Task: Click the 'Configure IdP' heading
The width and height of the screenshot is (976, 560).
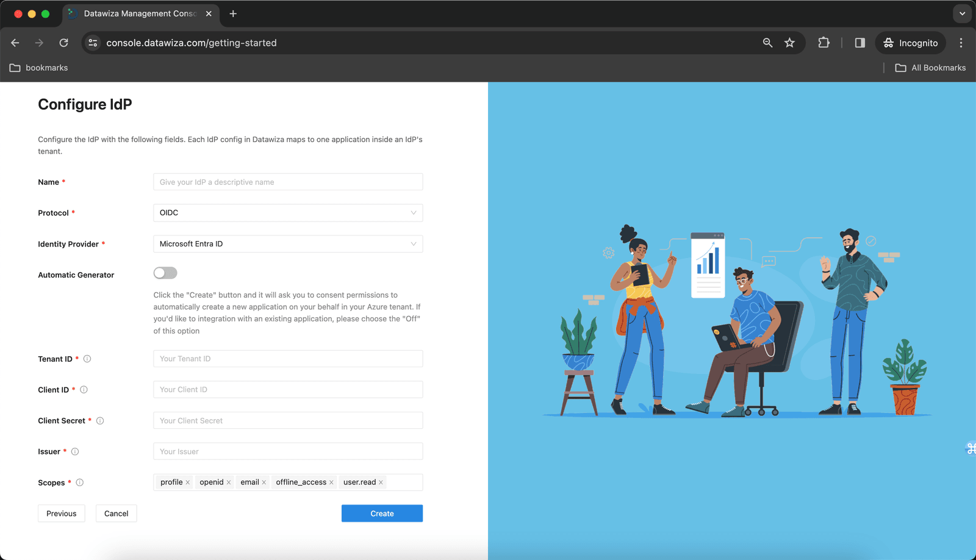Action: 85,104
